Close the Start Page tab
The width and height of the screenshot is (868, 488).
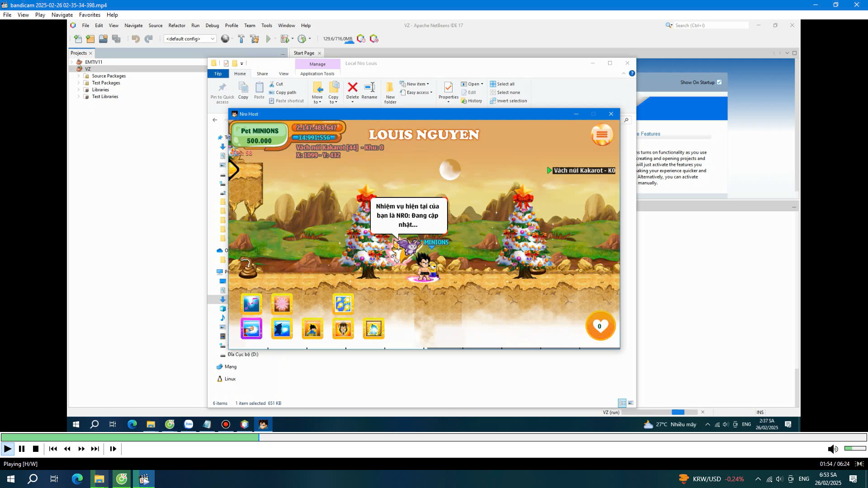coord(319,53)
